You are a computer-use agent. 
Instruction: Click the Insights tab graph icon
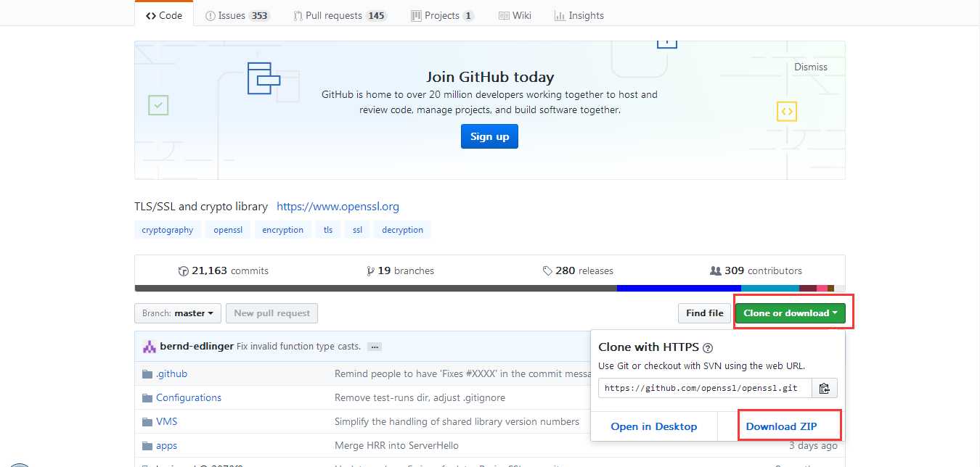pyautogui.click(x=560, y=15)
